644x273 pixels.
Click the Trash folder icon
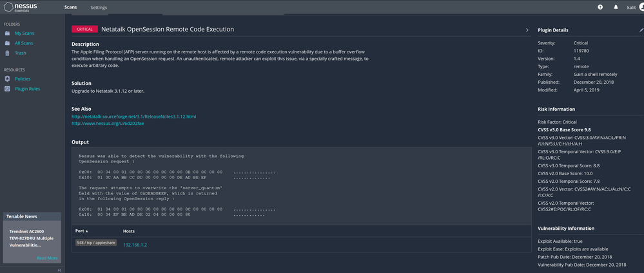(7, 53)
